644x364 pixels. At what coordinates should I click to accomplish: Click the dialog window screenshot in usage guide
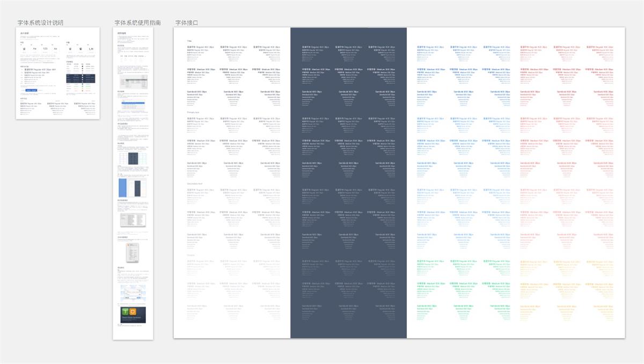[x=133, y=252]
